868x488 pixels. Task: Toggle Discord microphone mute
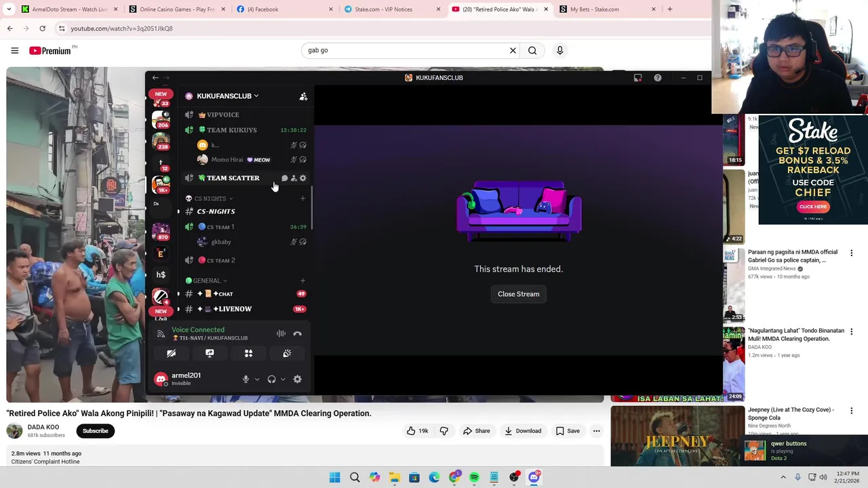245,380
